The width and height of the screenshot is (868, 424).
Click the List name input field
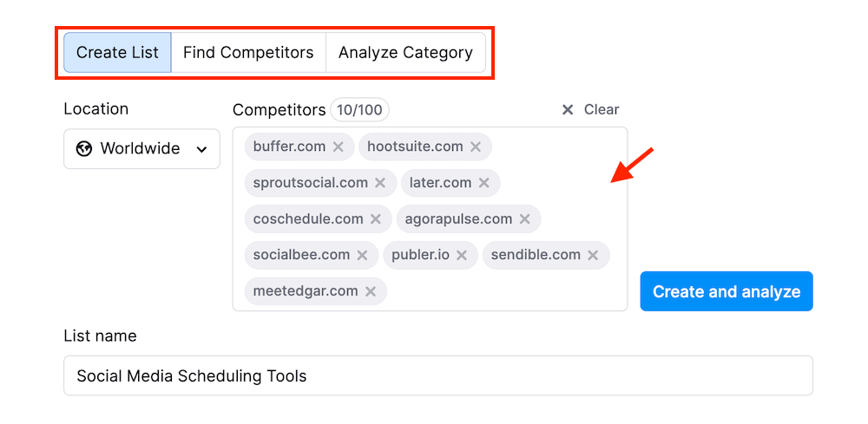point(438,375)
